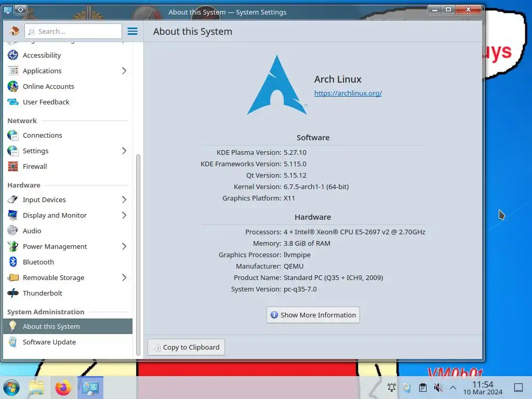Click the Product Name Standard PC text
The width and height of the screenshot is (532, 399).
click(x=333, y=277)
